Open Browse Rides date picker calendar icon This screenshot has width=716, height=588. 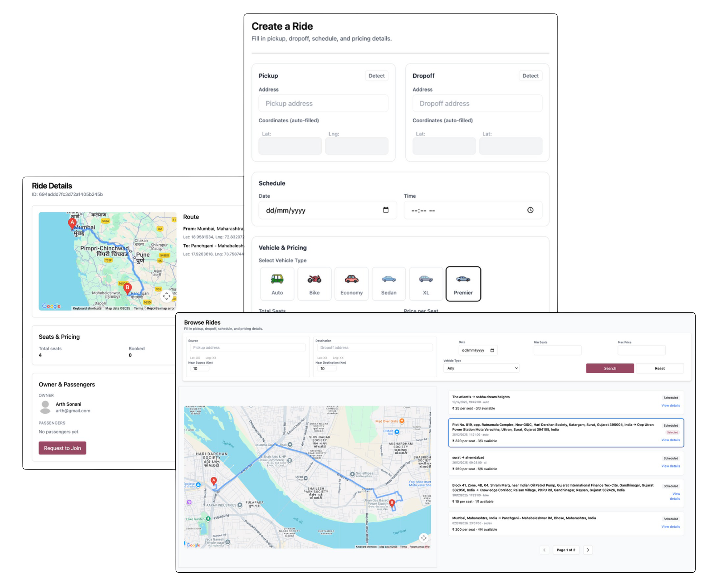[x=492, y=350]
